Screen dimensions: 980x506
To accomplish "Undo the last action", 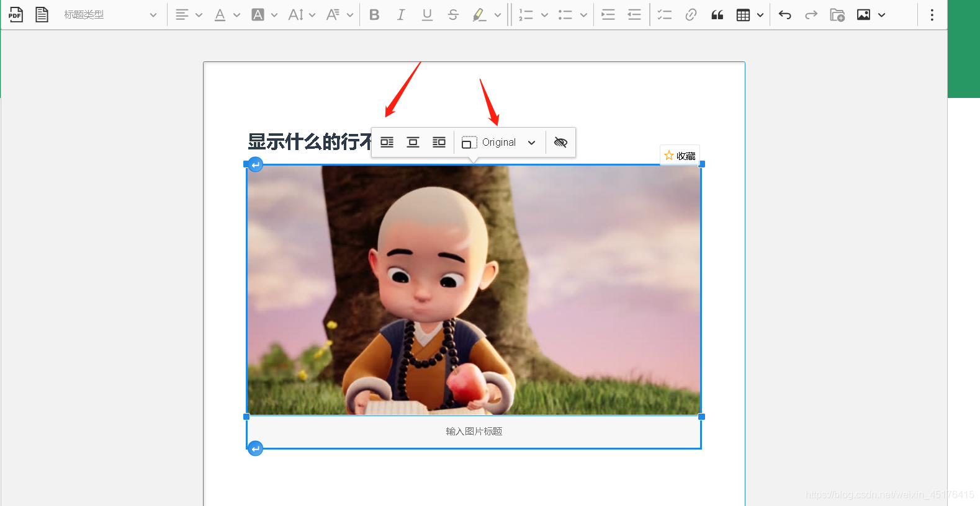I will point(785,14).
